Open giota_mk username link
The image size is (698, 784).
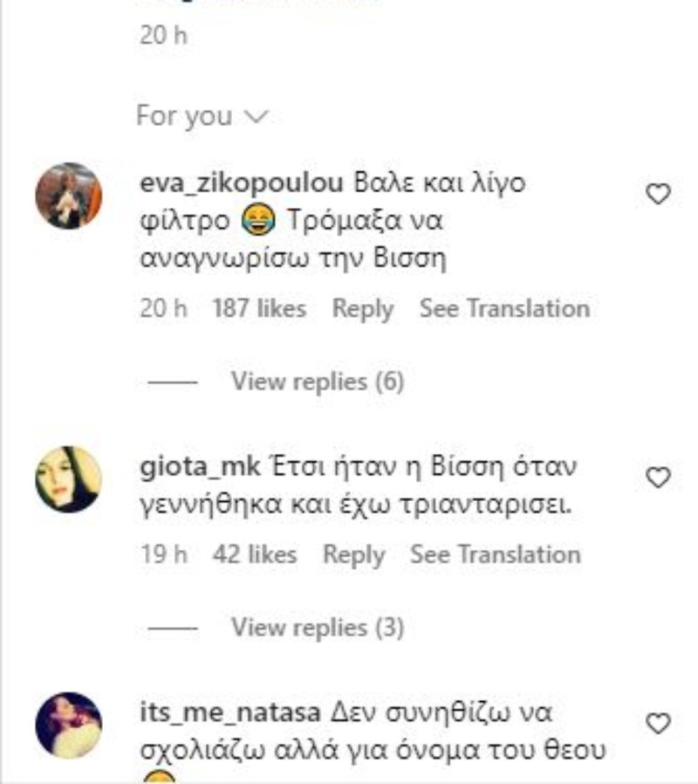[201, 467]
